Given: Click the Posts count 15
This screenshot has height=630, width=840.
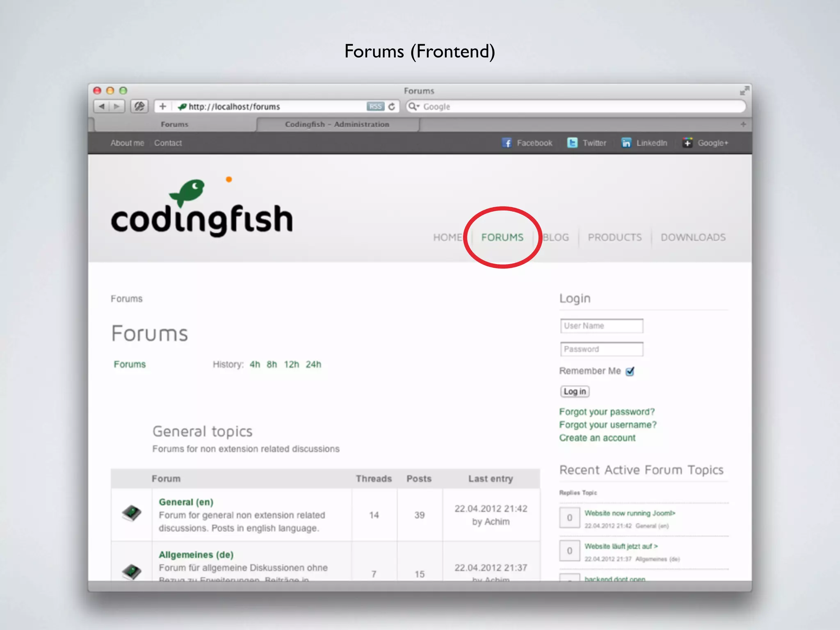Looking at the screenshot, I should [419, 574].
